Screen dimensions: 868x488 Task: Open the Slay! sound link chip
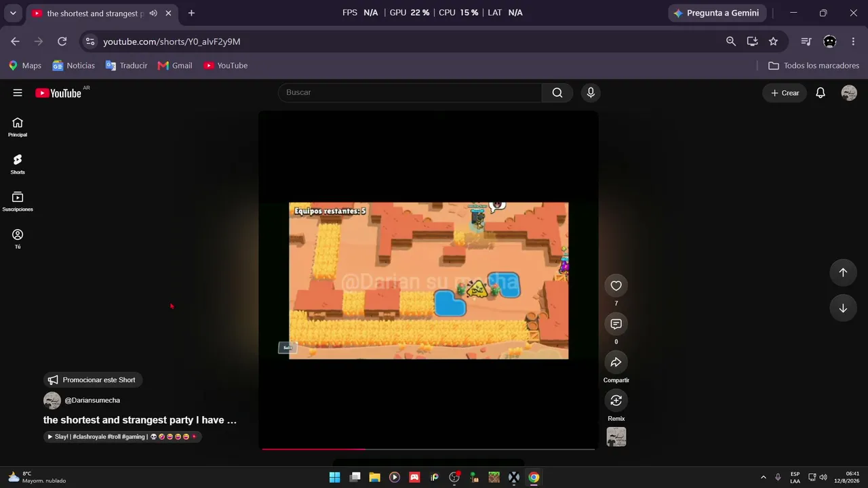[123, 437]
